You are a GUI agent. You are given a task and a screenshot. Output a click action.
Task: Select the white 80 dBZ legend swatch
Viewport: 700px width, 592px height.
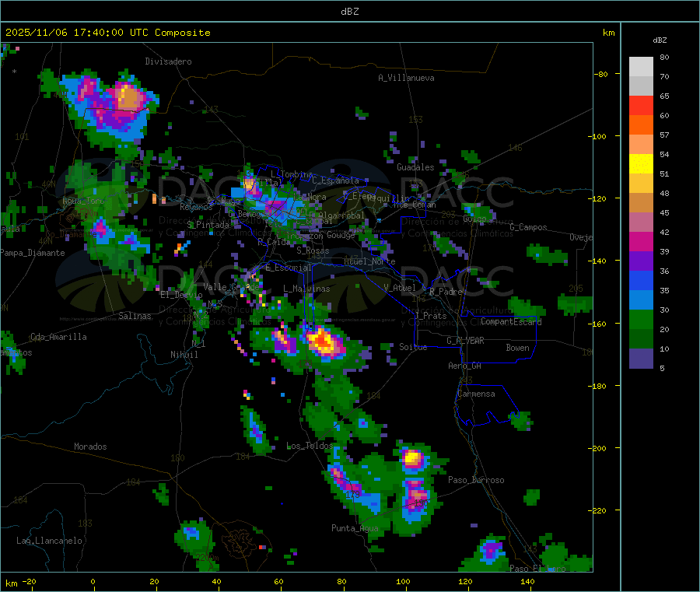click(641, 67)
